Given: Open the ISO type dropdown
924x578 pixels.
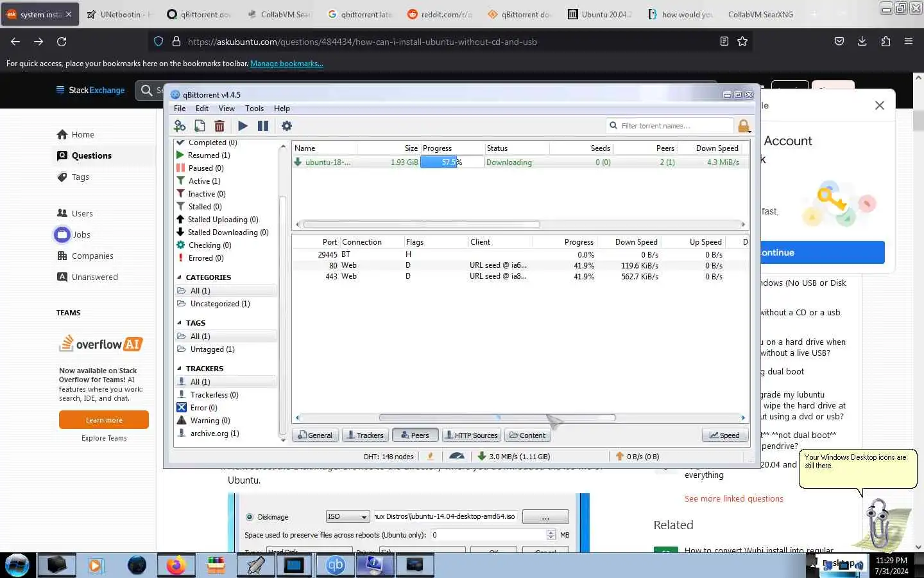Looking at the screenshot, I should 348,516.
